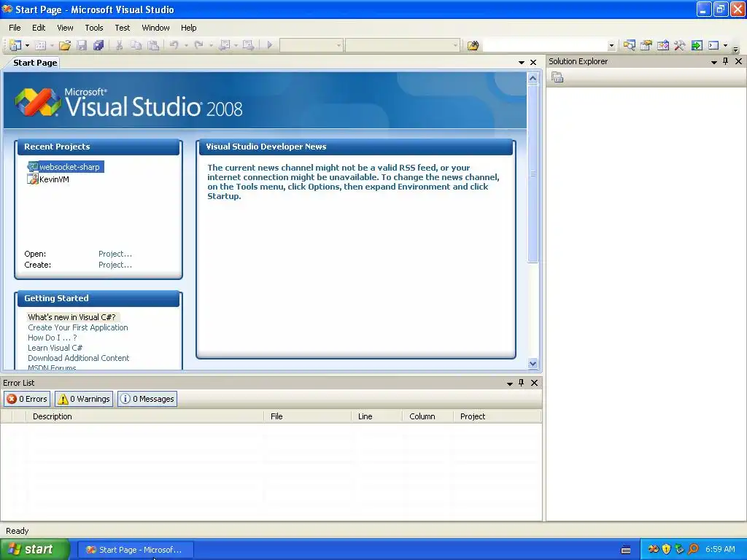Open the Object Browser toolbar icon
The width and height of the screenshot is (747, 560).
(662, 45)
